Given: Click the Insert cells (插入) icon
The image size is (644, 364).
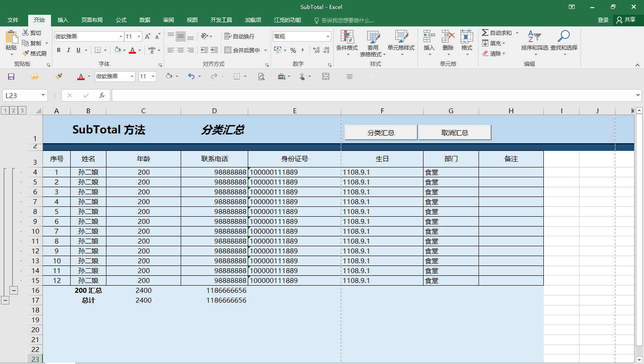Looking at the screenshot, I should click(429, 37).
